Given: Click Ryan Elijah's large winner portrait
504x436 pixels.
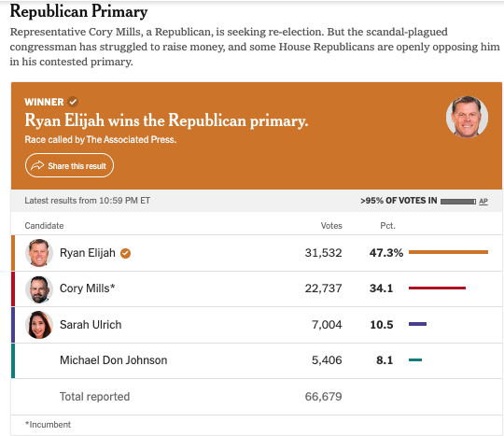Looking at the screenshot, I should tap(467, 117).
